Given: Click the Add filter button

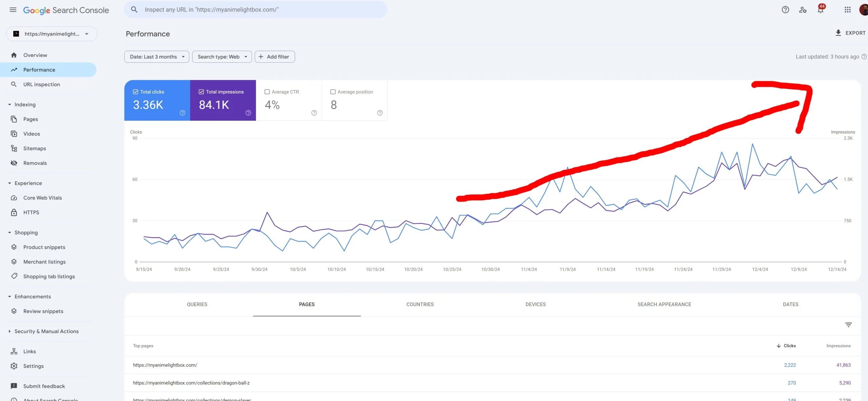Looking at the screenshot, I should [x=275, y=57].
